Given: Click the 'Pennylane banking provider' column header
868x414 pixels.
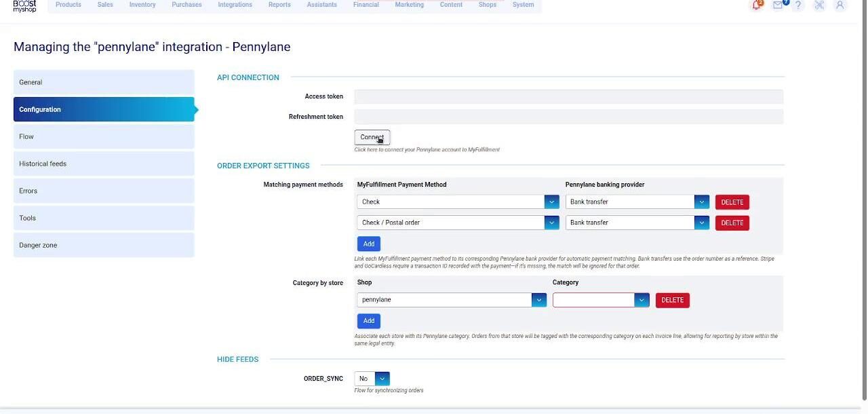Looking at the screenshot, I should (605, 185).
